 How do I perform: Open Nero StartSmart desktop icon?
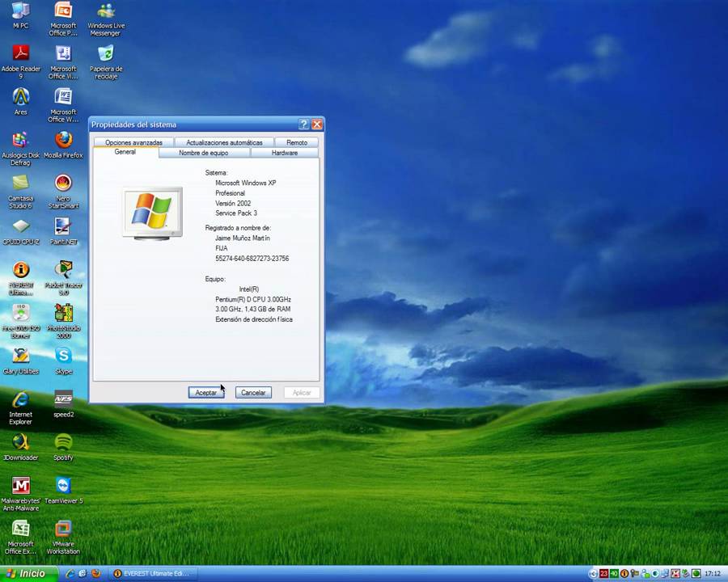click(63, 191)
